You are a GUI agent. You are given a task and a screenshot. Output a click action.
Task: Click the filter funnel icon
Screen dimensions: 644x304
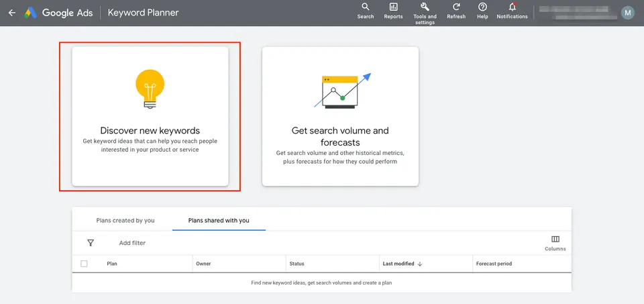(91, 243)
